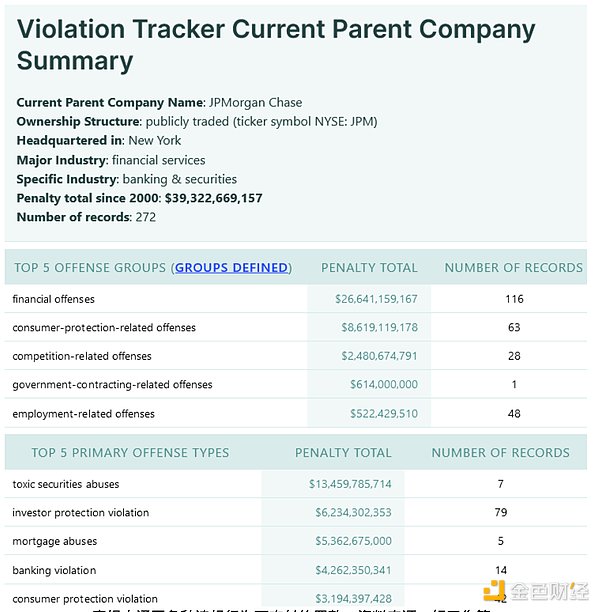The height and width of the screenshot is (612, 600).
Task: Click banking violation offense type
Action: [x=55, y=570]
